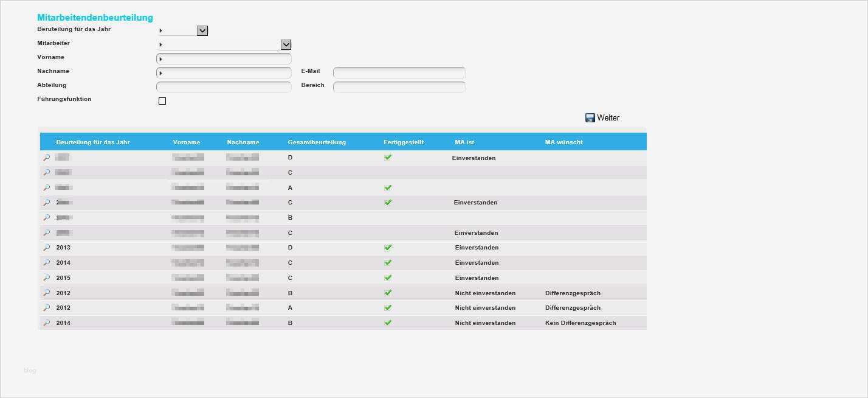Click into the Nachname input field
The height and width of the screenshot is (398, 868).
(224, 73)
